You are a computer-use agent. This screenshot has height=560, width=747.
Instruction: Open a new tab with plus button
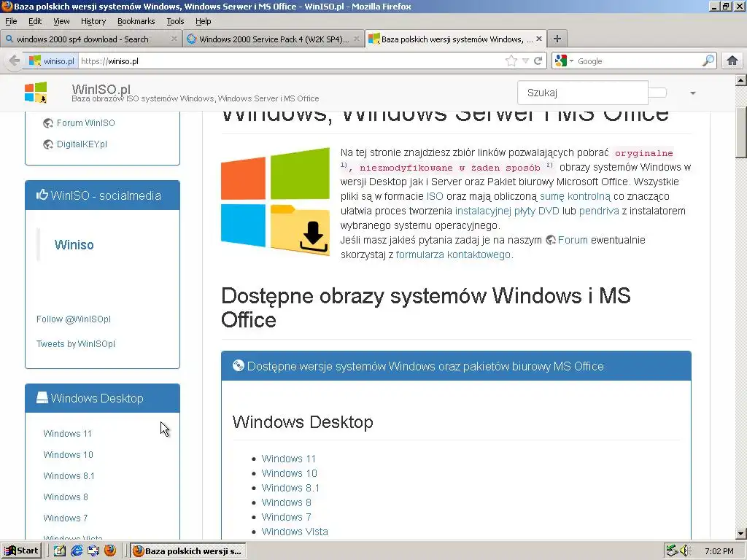557,39
